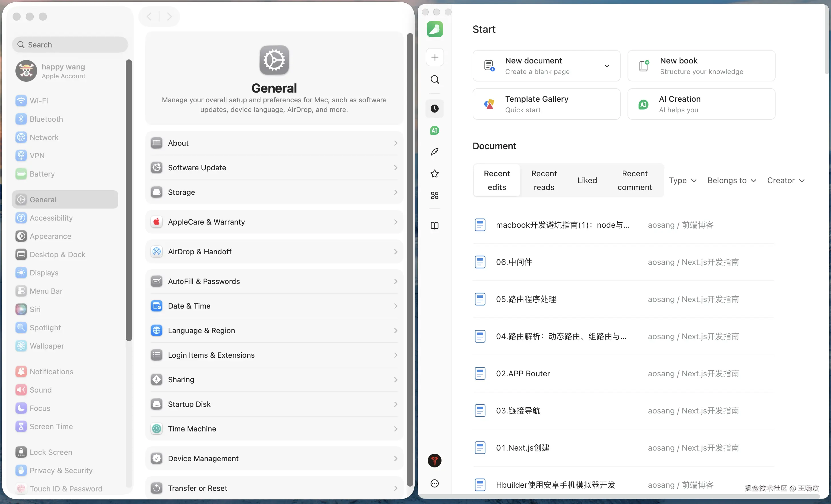Image resolution: width=831 pixels, height=504 pixels.
Task: Select the Appearance icon in System Settings
Action: [21, 236]
